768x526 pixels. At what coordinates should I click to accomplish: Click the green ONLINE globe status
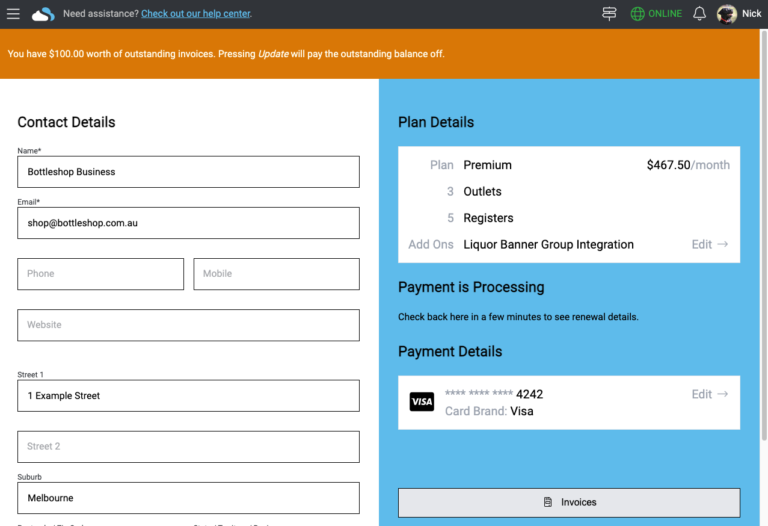[x=656, y=14]
